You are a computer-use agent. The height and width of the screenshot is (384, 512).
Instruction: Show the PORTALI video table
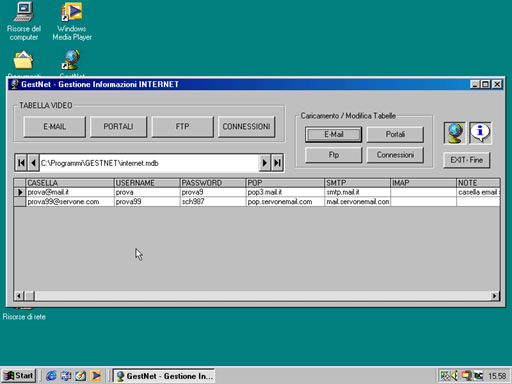click(x=118, y=127)
